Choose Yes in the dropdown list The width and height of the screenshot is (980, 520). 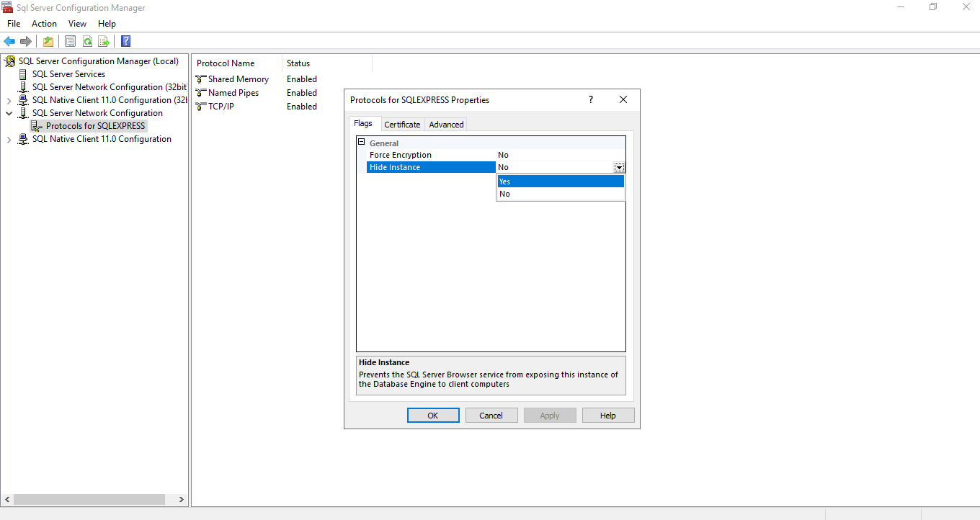(561, 181)
